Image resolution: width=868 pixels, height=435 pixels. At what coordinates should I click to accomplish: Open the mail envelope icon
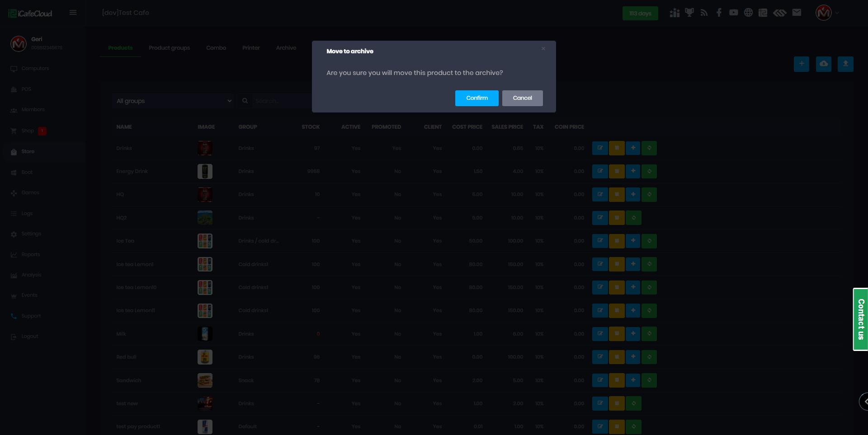click(797, 13)
